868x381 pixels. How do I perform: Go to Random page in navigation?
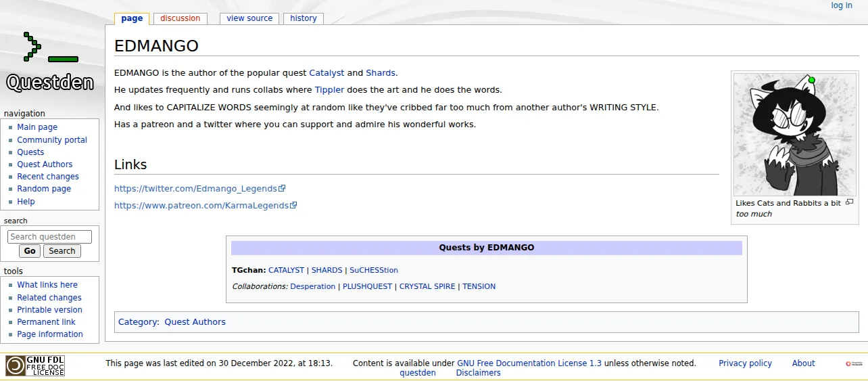tap(44, 189)
